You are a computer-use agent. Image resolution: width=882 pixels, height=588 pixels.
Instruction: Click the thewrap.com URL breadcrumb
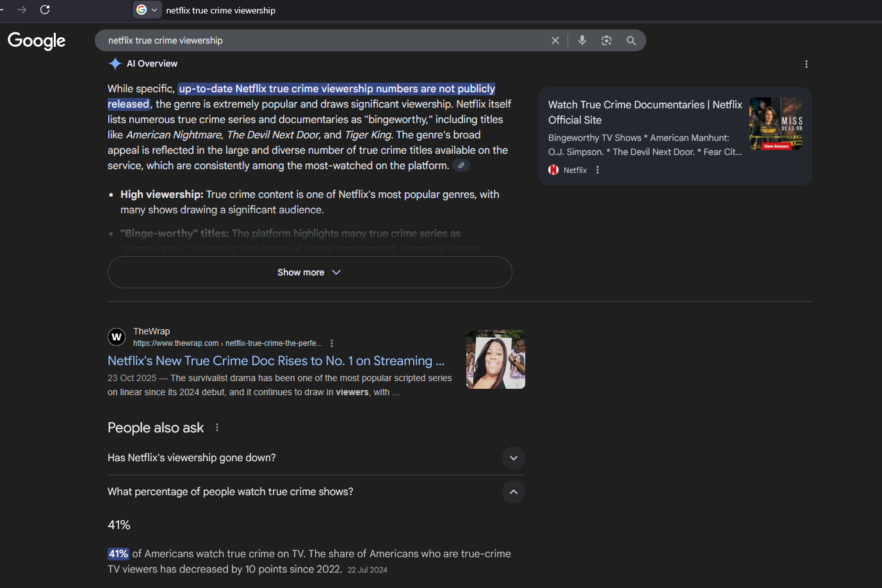[227, 343]
